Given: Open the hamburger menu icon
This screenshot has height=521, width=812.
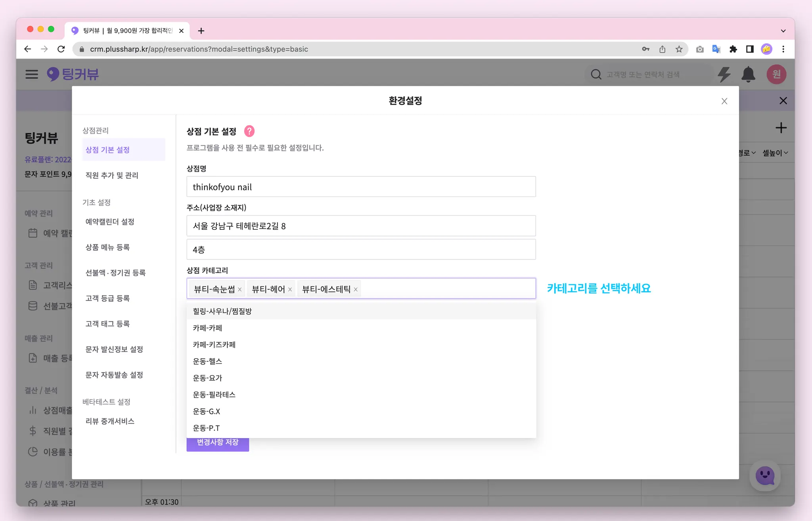Looking at the screenshot, I should tap(32, 74).
